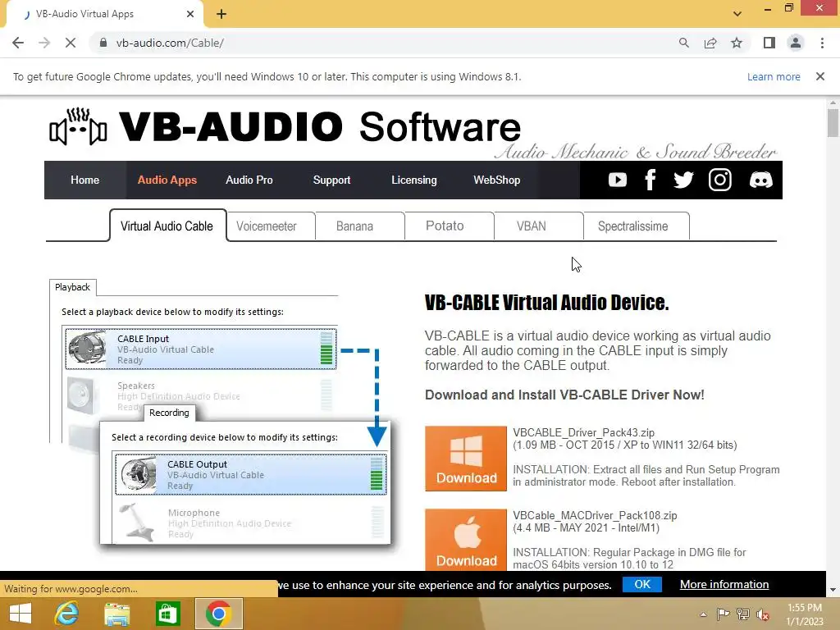The height and width of the screenshot is (630, 840).
Task: Open the Twitter bird icon
Action: point(683,180)
